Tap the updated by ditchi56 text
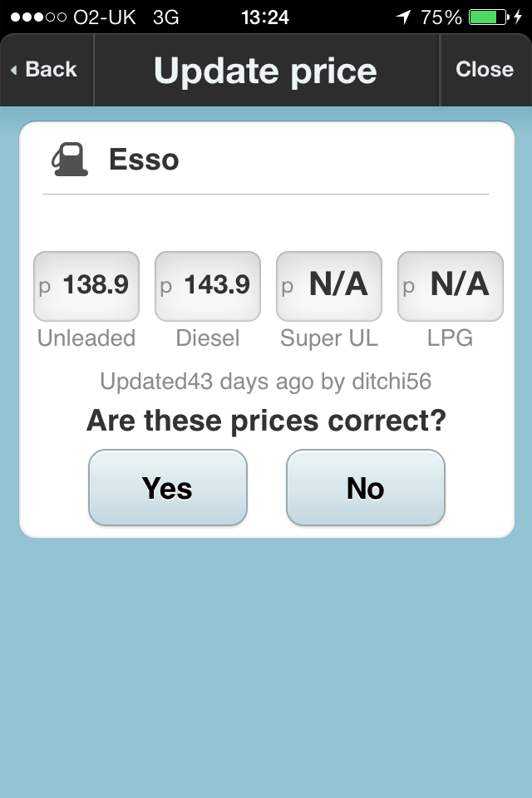532x798 pixels. [x=265, y=382]
